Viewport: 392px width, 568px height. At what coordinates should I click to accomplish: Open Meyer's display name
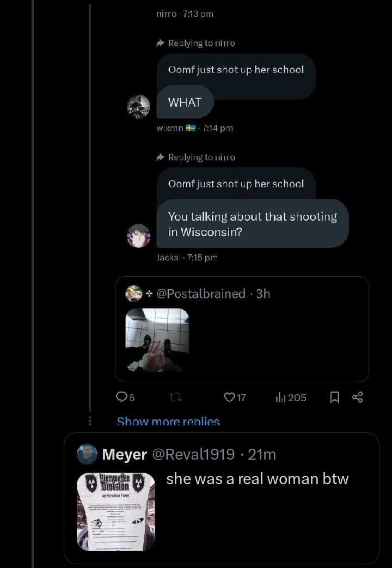pyautogui.click(x=124, y=454)
